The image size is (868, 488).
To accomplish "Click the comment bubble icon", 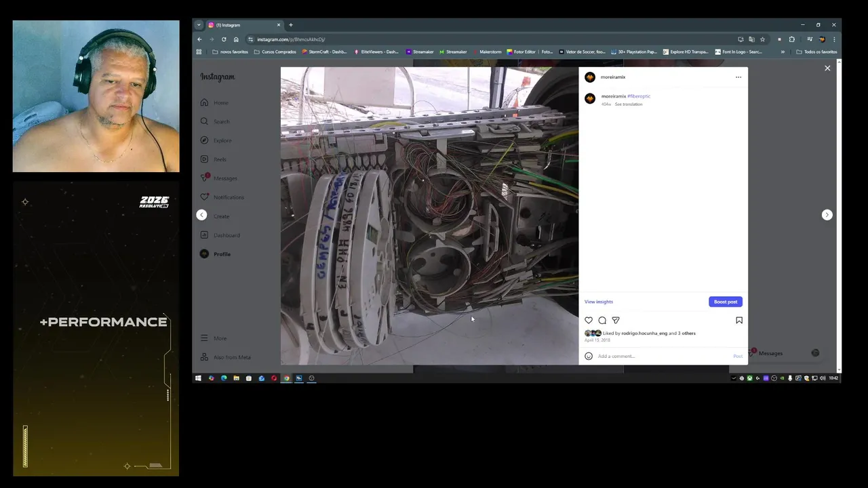I will 602,320.
